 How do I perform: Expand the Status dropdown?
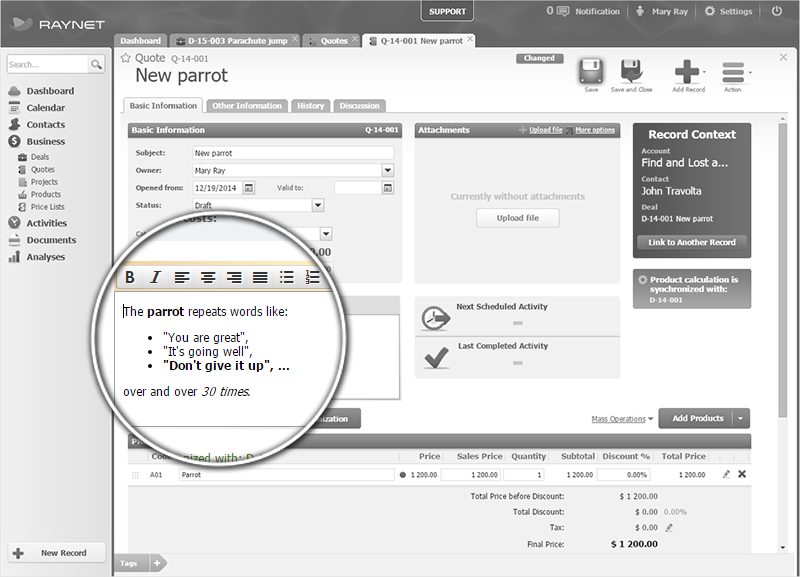click(x=318, y=205)
